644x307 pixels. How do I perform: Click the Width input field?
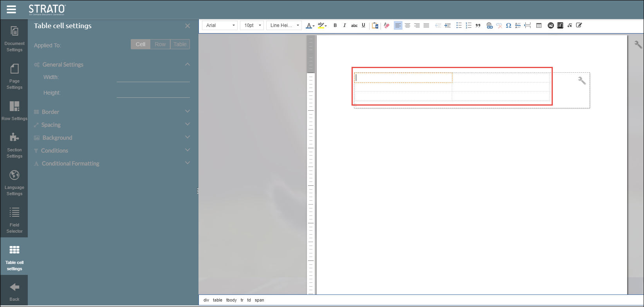(153, 77)
